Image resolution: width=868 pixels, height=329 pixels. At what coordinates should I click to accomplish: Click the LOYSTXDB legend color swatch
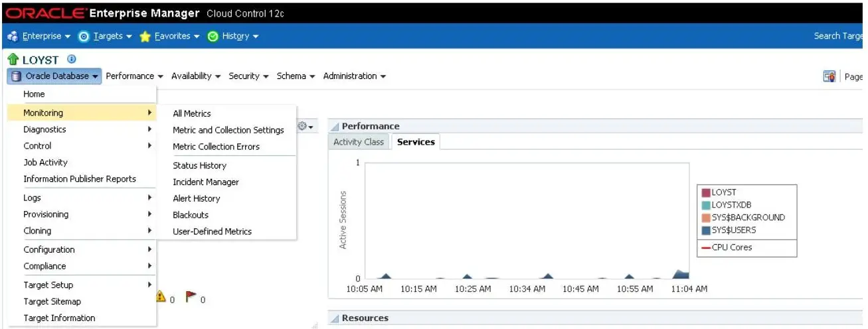[x=706, y=205]
